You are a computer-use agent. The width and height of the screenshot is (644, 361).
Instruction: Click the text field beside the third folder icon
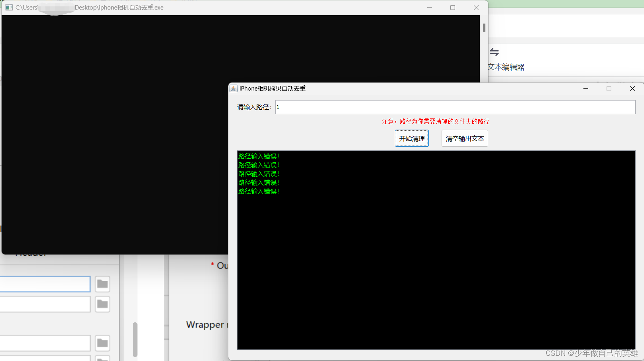45,343
